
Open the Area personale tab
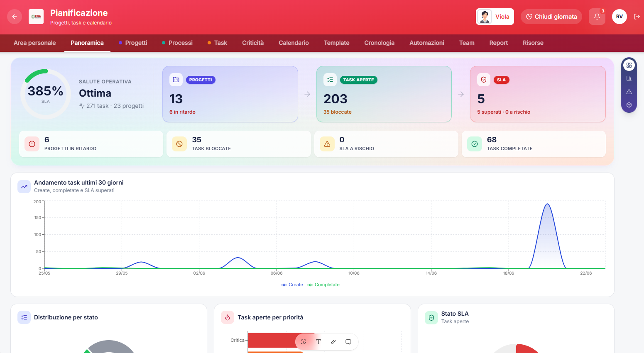(35, 43)
